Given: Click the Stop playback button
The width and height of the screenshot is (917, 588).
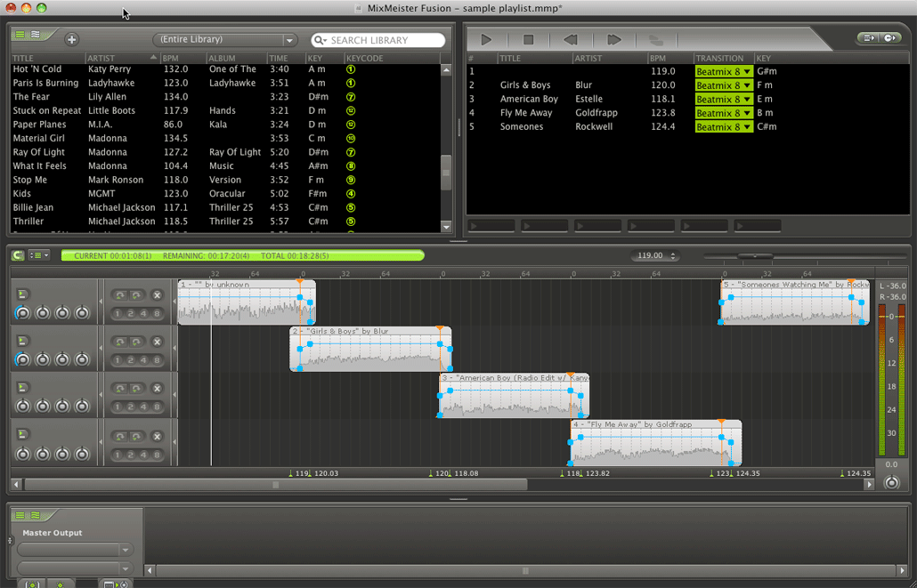Looking at the screenshot, I should [x=528, y=40].
